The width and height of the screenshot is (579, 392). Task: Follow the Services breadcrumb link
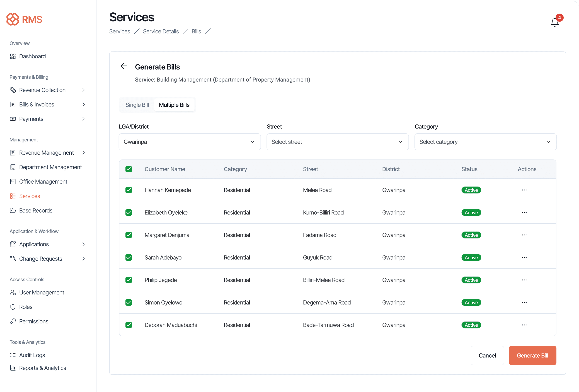pos(120,32)
